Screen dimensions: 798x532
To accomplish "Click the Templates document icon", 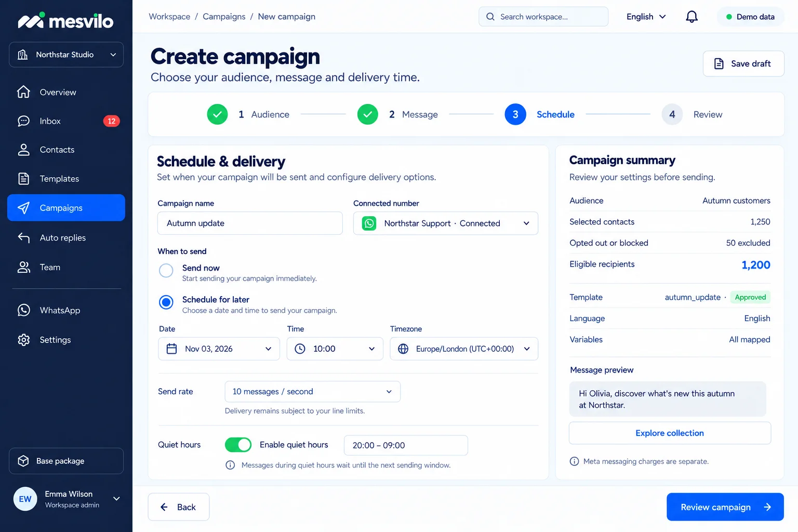I will click(23, 179).
